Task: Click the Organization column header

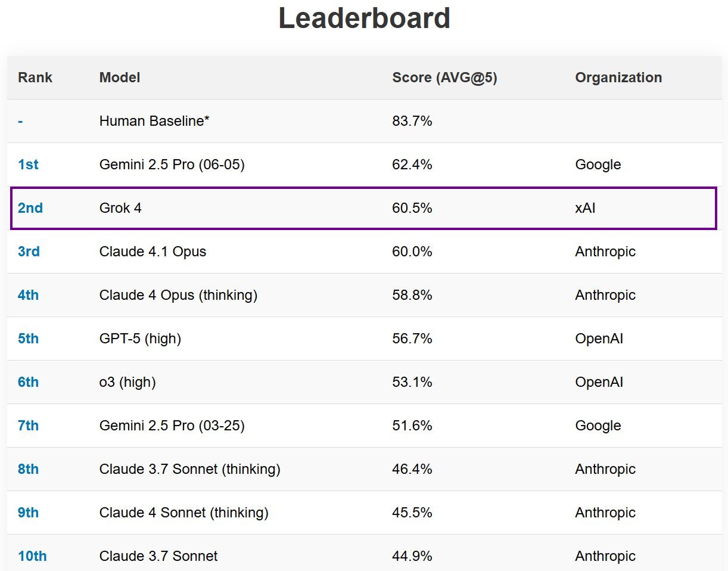Action: click(618, 77)
